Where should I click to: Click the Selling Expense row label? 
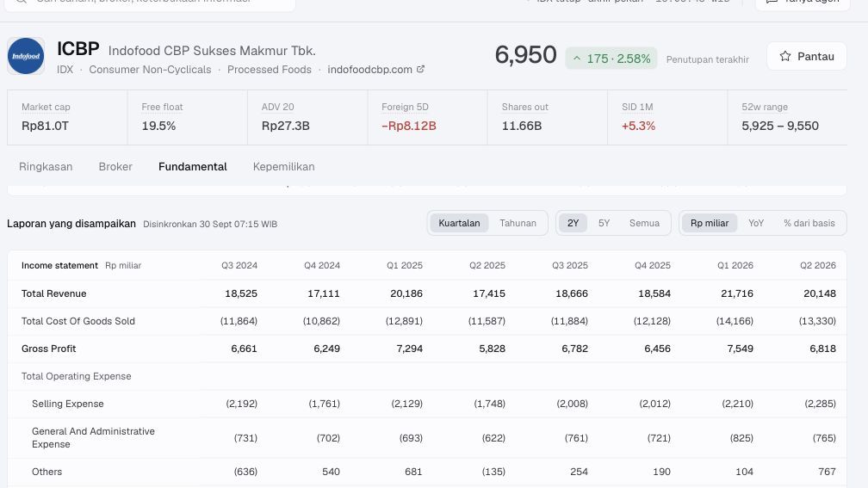67,404
